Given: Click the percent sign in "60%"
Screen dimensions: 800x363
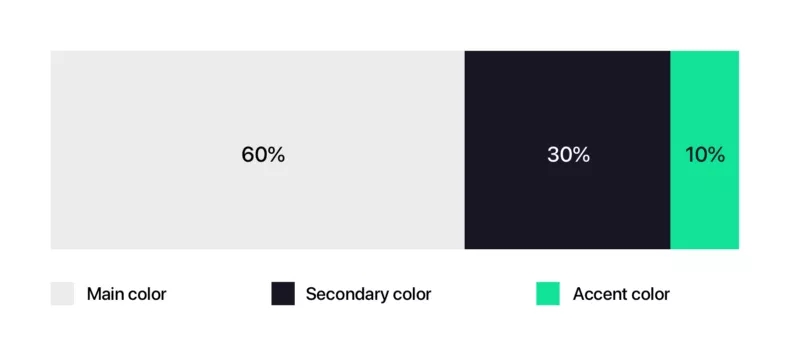Looking at the screenshot, I should click(x=276, y=155).
